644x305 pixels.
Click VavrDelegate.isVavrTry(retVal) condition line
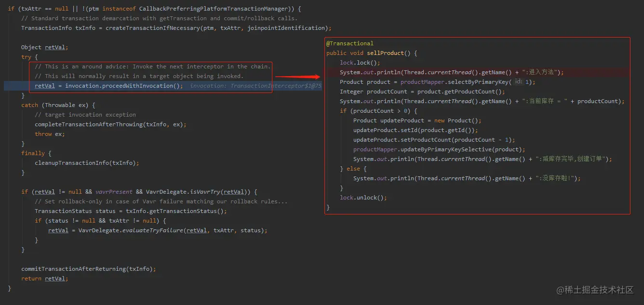139,192
